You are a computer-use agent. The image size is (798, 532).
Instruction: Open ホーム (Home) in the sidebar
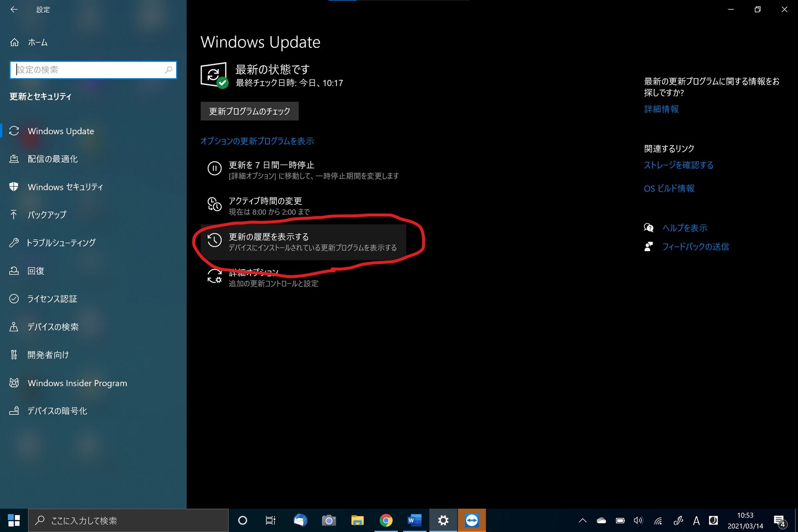pyautogui.click(x=37, y=42)
